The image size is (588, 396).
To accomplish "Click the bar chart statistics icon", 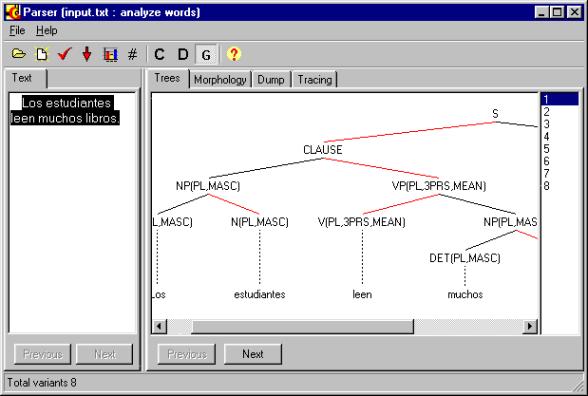I will (x=110, y=55).
